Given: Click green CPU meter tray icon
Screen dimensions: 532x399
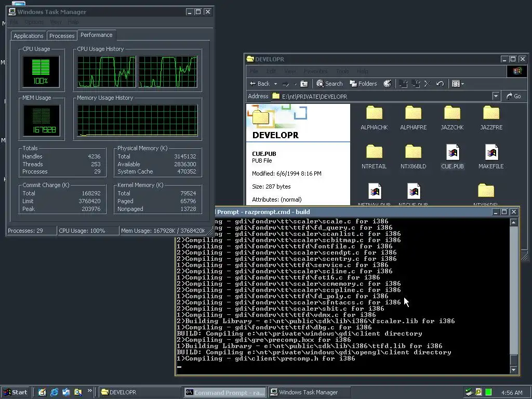Looking at the screenshot, I should [488, 392].
